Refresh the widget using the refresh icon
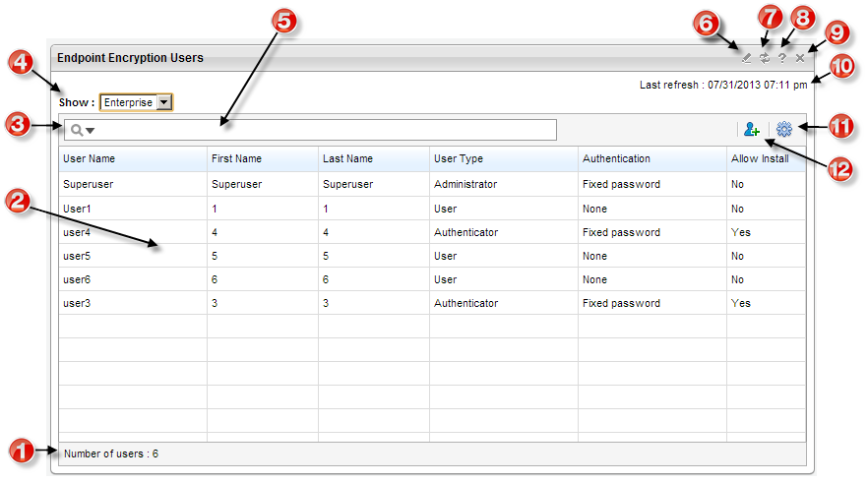This screenshot has width=868, height=483. tap(764, 59)
